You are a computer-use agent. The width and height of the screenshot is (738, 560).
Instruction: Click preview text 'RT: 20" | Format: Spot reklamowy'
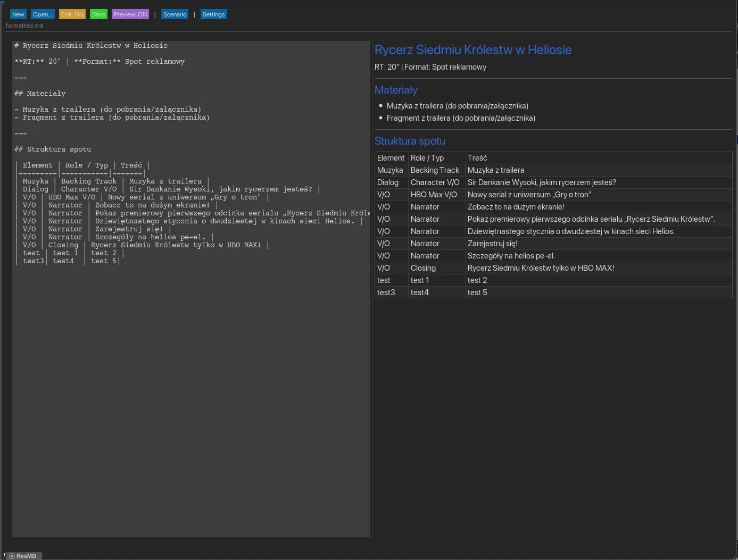[x=430, y=67]
